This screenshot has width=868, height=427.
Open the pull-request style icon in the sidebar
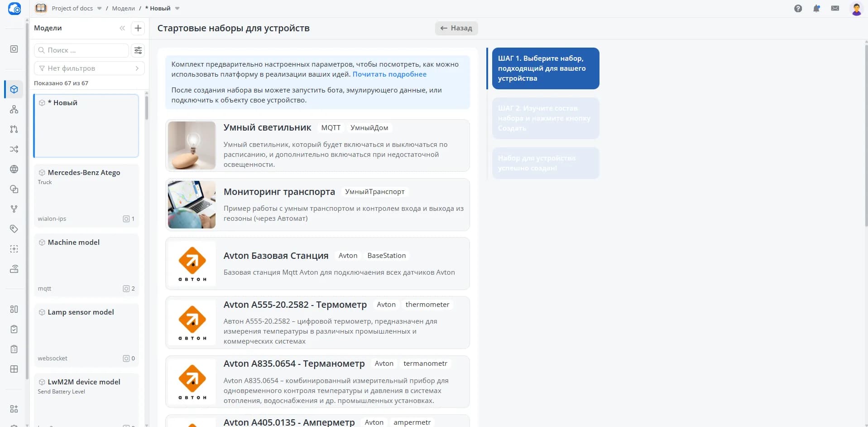(x=14, y=129)
